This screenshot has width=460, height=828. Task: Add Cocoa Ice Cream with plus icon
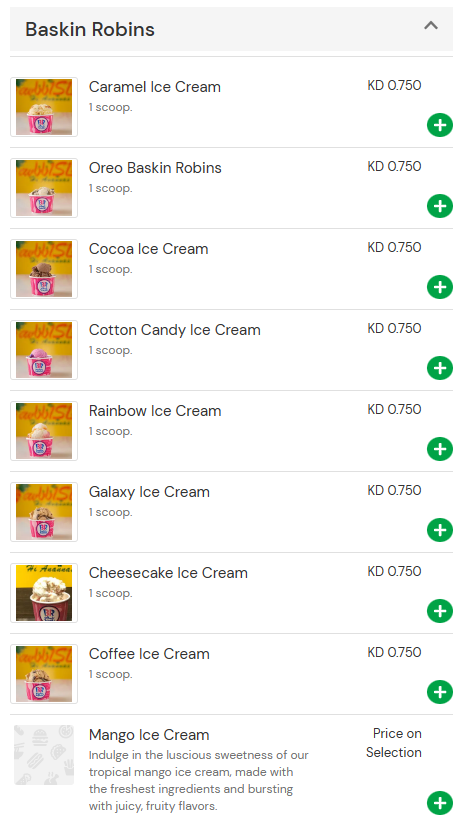(440, 287)
